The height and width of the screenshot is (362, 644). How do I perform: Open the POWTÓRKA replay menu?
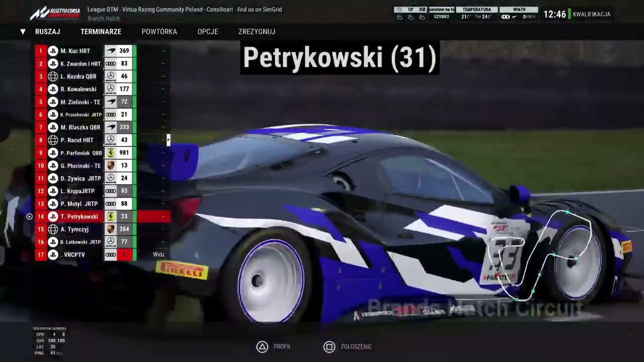pos(159,32)
